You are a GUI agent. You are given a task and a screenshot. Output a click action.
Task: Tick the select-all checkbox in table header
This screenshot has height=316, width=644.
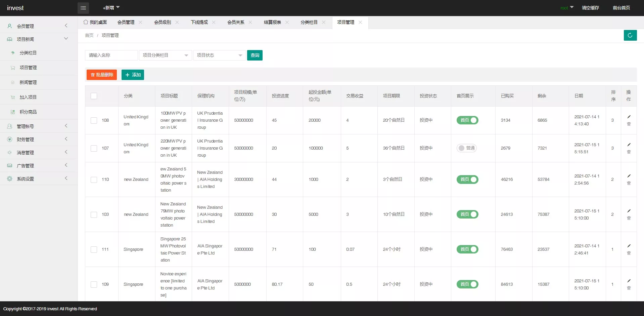94,96
